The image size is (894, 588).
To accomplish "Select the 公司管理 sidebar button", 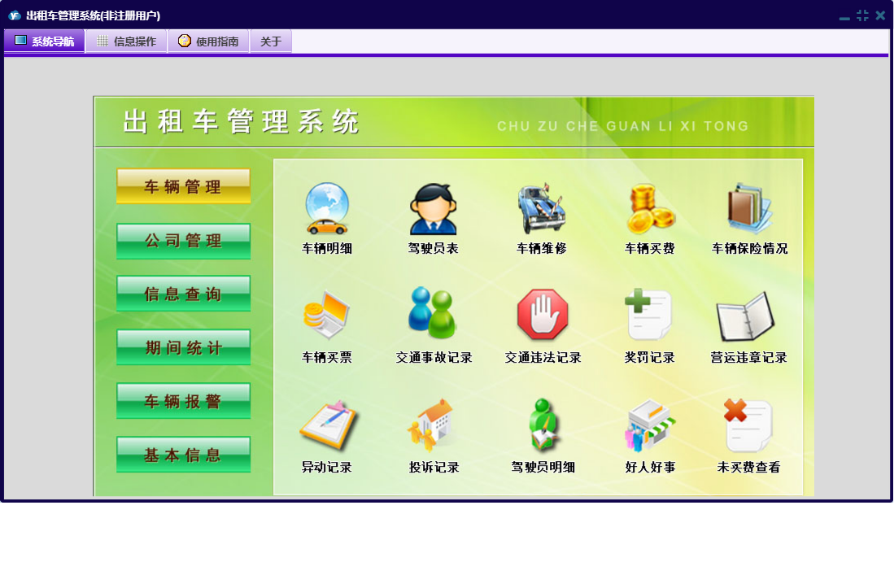I will point(183,241).
